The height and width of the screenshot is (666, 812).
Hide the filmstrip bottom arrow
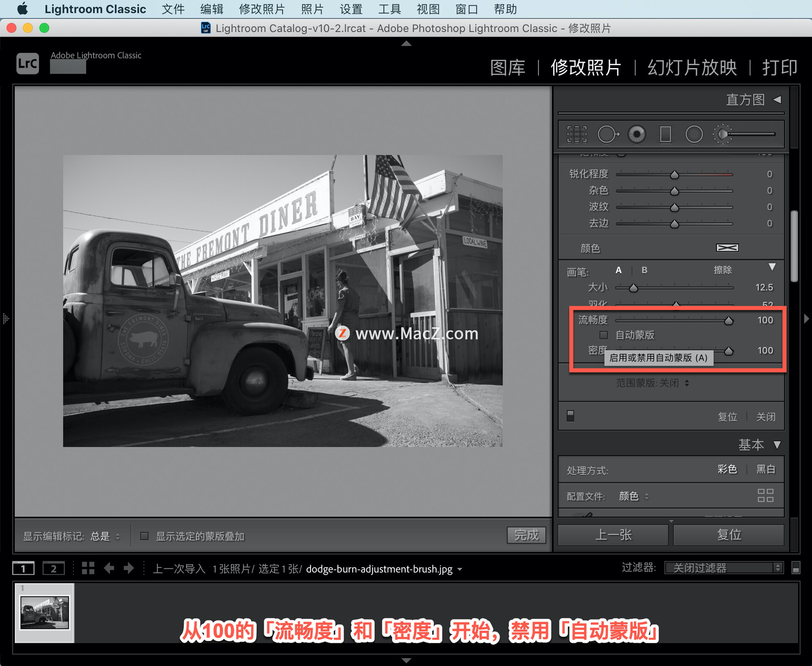(406, 660)
